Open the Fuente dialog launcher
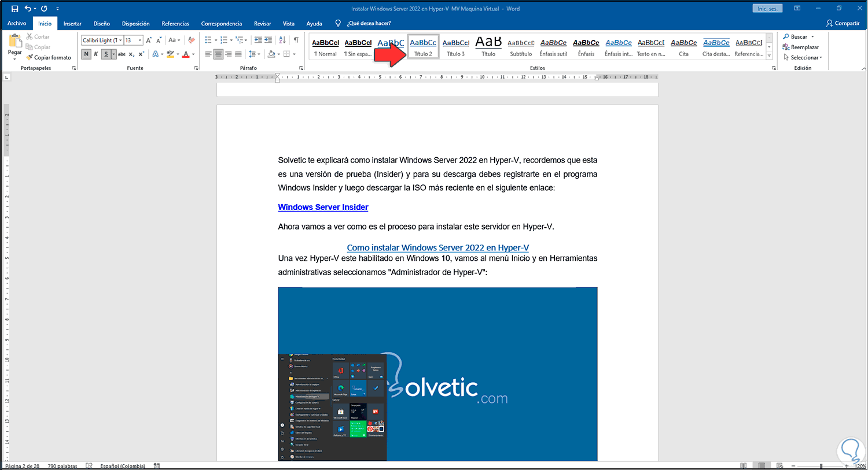 click(196, 68)
